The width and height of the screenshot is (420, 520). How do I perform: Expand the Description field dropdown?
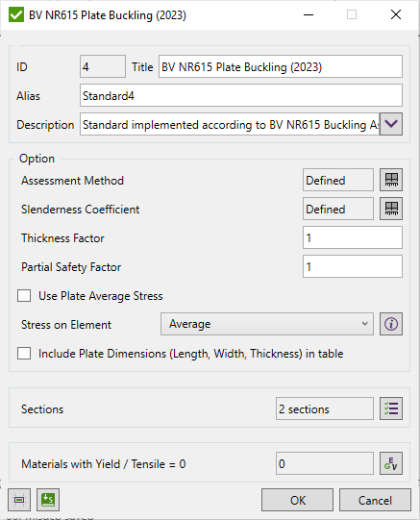tap(391, 124)
